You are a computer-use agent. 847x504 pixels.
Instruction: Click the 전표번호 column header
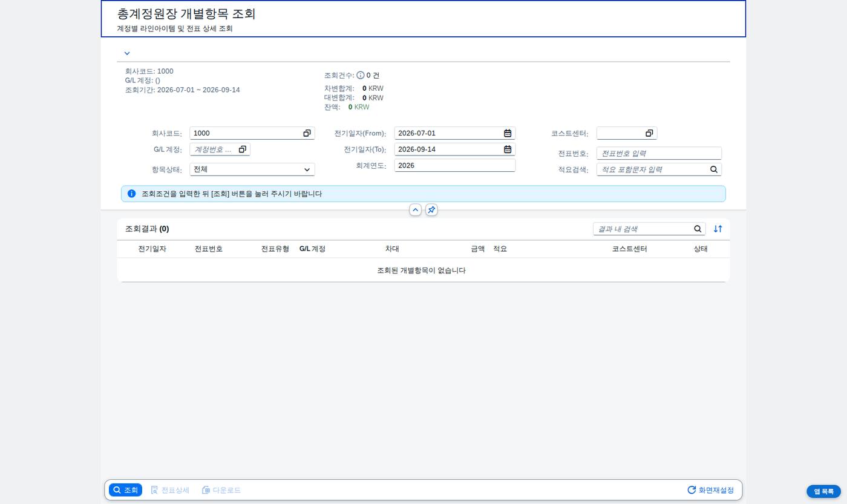209,249
